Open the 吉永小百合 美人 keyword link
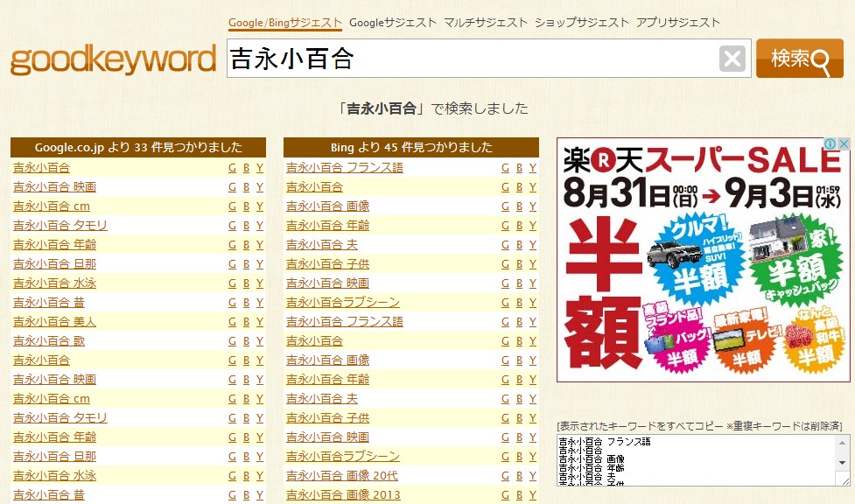 tap(54, 322)
